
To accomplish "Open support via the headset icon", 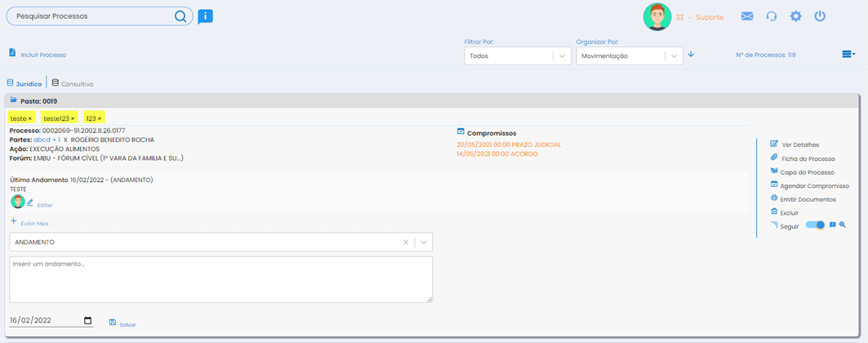I will [771, 16].
